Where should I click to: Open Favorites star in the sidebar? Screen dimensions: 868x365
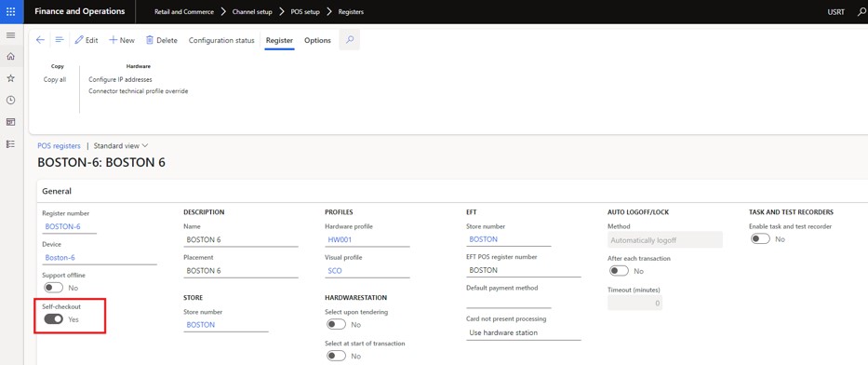click(10, 78)
